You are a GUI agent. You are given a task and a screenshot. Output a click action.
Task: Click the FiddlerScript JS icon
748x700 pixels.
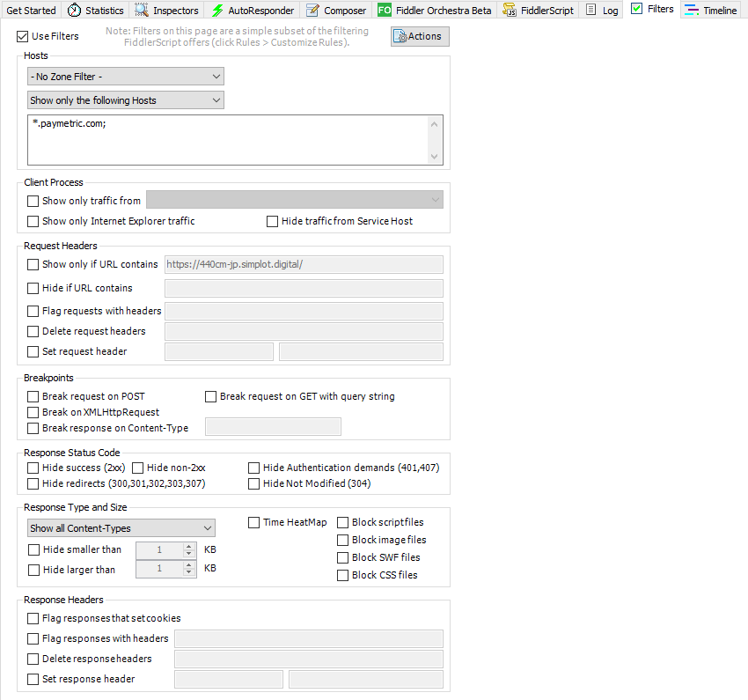click(510, 11)
